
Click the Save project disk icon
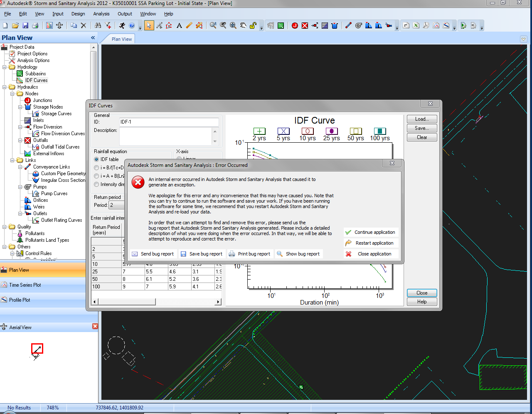point(25,25)
